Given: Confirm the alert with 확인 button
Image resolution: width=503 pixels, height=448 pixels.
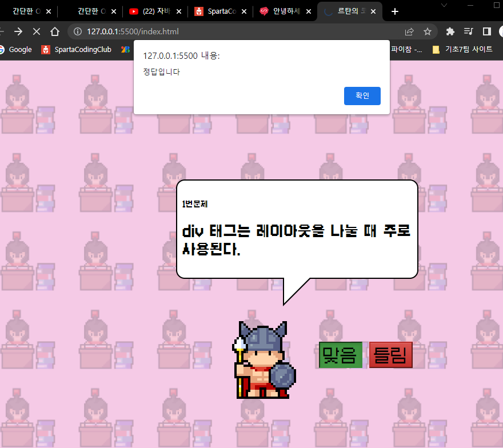Looking at the screenshot, I should point(362,96).
